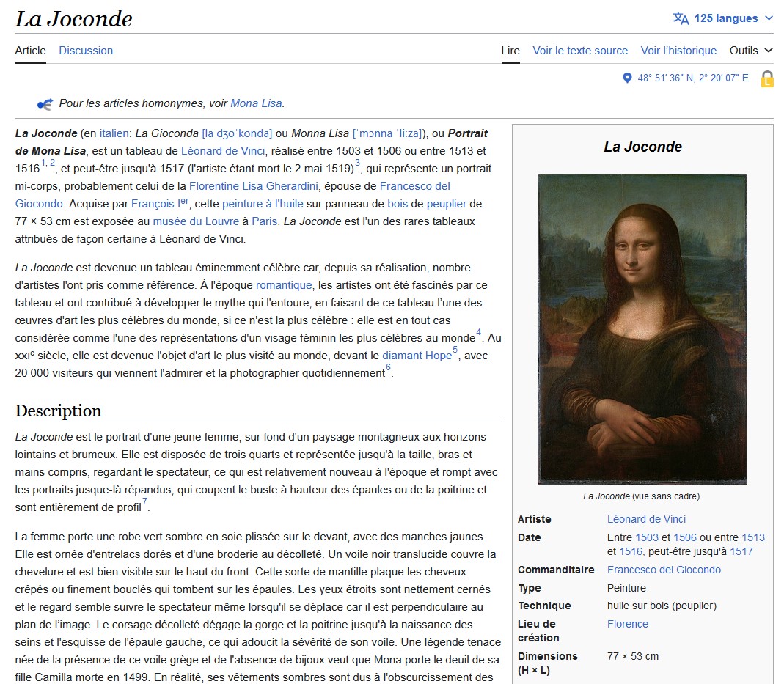Click the diamant Hope link
Screen dimensions: 784x684
click(417, 356)
